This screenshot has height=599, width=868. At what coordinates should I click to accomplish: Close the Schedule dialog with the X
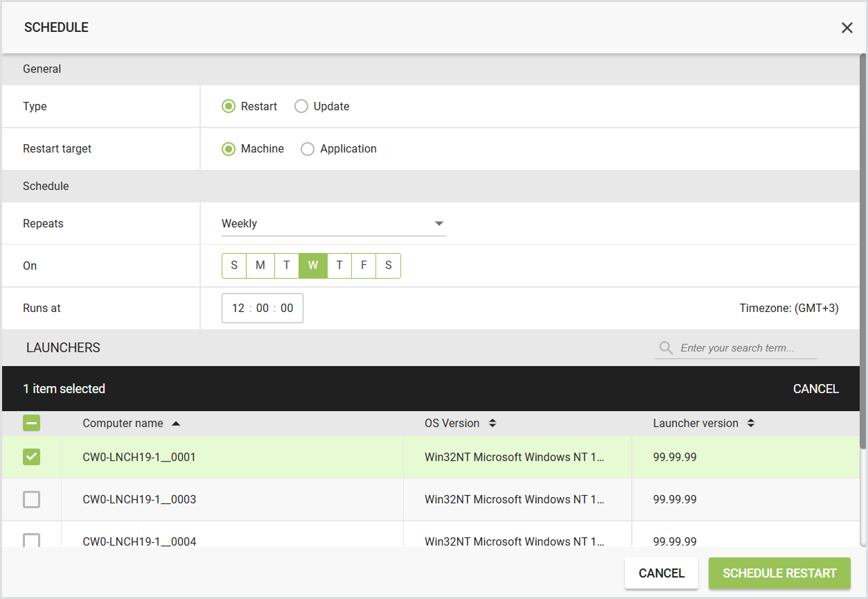pos(847,28)
